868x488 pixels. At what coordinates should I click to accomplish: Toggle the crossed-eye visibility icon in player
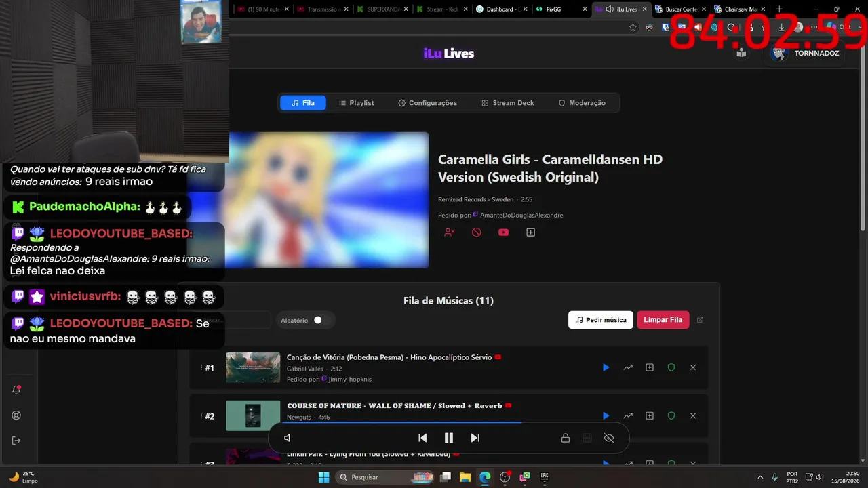(x=609, y=438)
